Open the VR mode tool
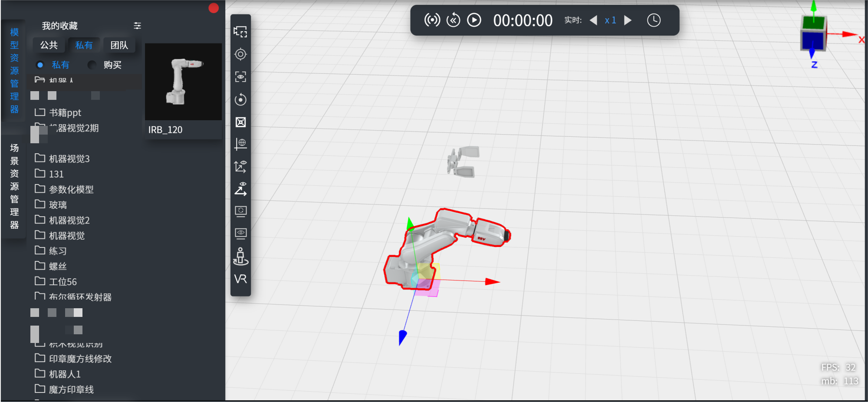 240,279
